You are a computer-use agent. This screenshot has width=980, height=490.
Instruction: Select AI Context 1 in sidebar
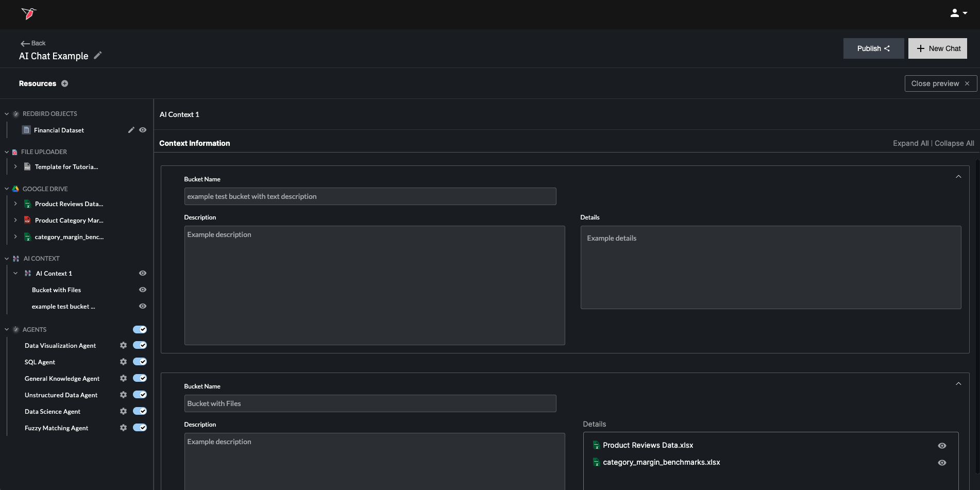point(54,274)
